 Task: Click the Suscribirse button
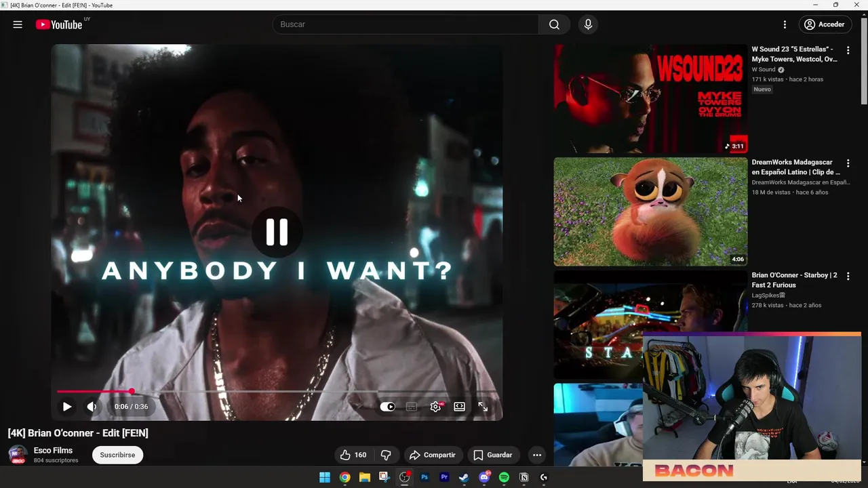click(x=117, y=455)
